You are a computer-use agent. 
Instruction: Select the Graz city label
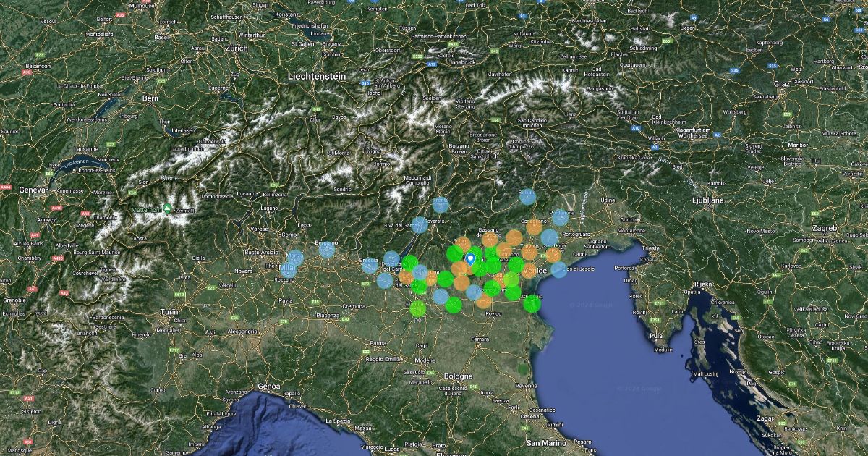pos(781,83)
